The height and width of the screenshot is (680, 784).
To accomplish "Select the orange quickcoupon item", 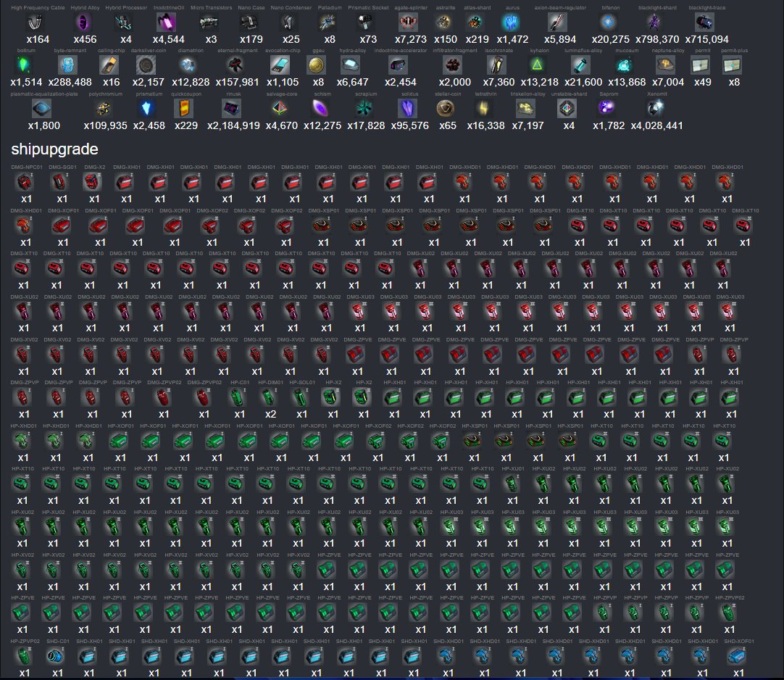I will click(184, 109).
